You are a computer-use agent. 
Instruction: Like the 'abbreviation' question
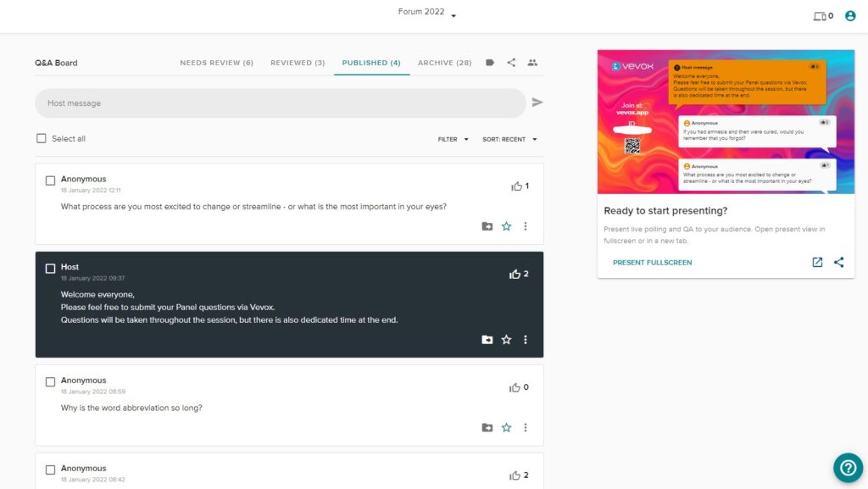(515, 388)
